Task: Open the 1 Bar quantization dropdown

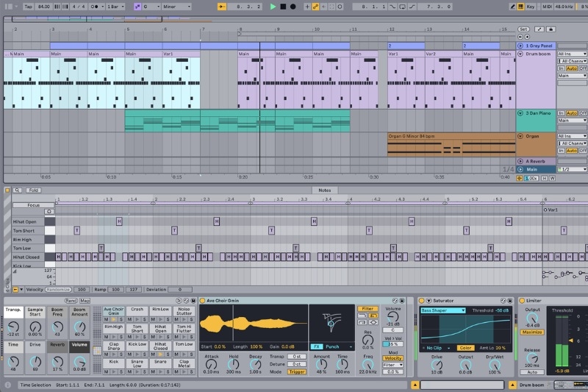Action: pos(115,7)
